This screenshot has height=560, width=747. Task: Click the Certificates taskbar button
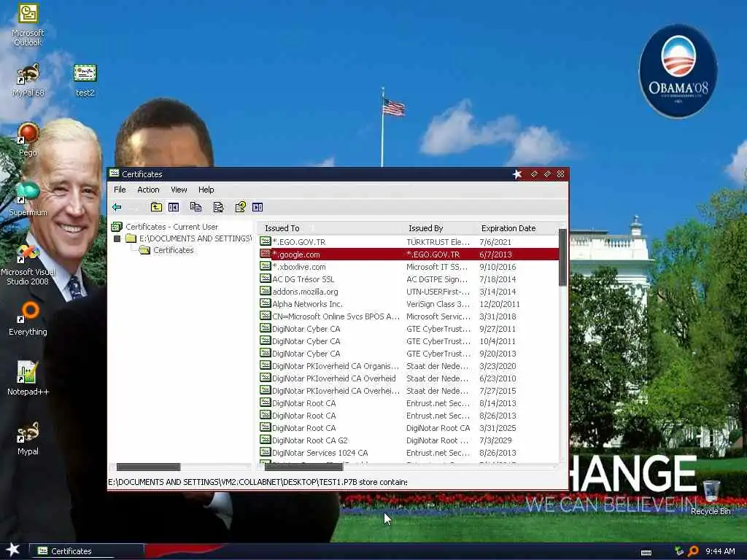(x=88, y=551)
